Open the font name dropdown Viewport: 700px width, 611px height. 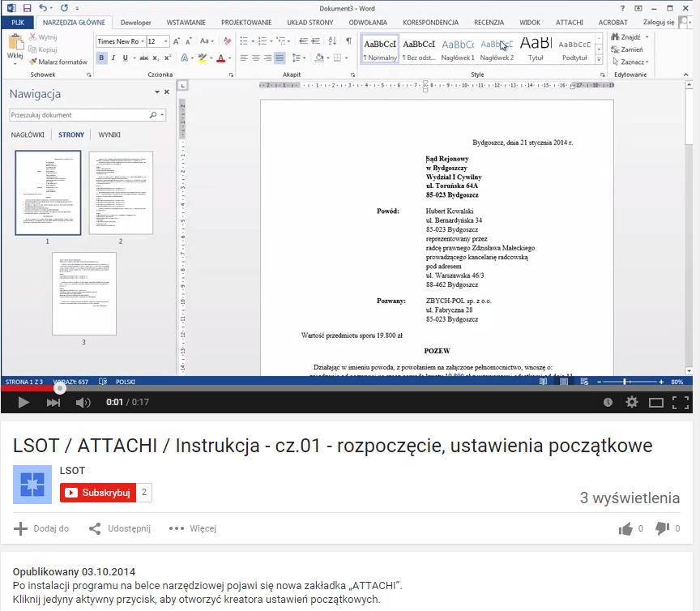143,41
